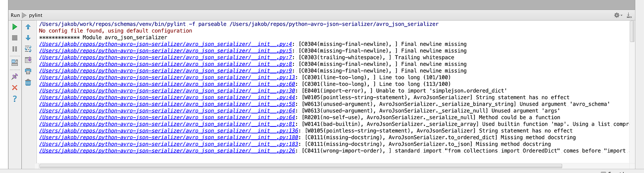Click the Print output icon
Screen dimensions: 644x173
[28, 71]
